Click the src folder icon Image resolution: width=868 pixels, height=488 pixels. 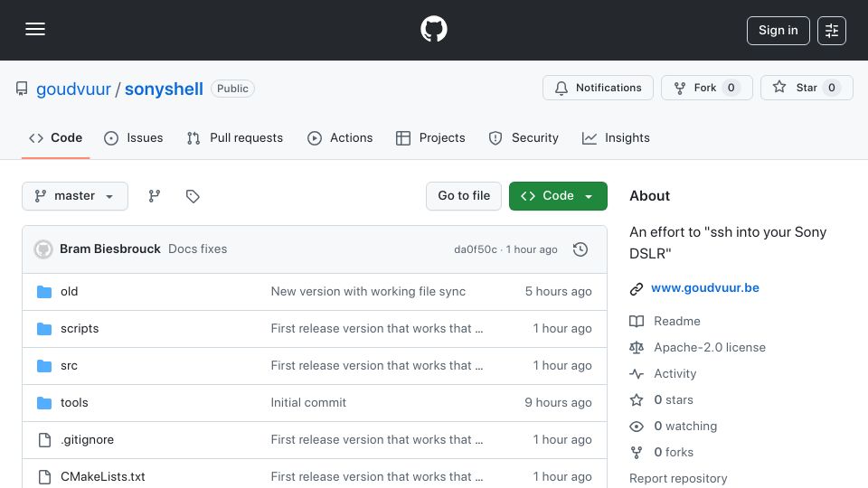point(44,366)
